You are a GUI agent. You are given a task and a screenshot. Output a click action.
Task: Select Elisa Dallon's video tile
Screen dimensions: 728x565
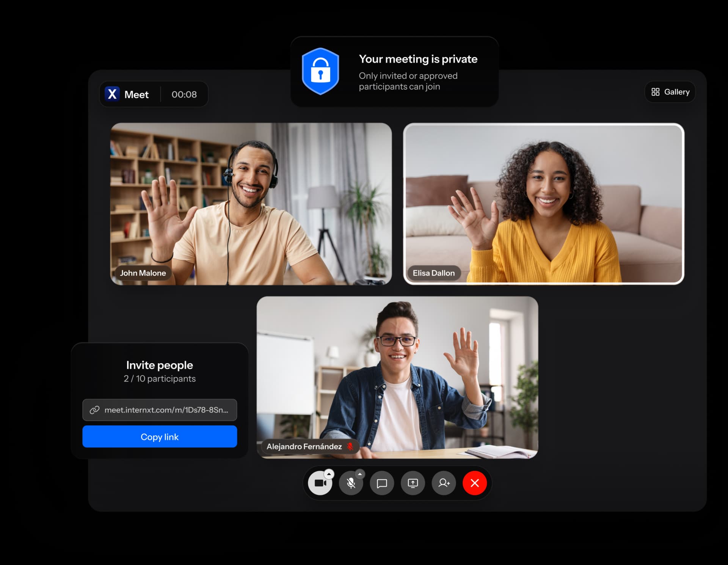[x=543, y=204]
